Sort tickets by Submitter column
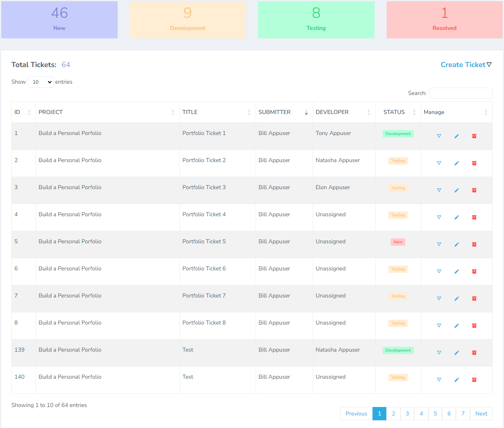Screen dimensions: 504x428 tap(283, 112)
